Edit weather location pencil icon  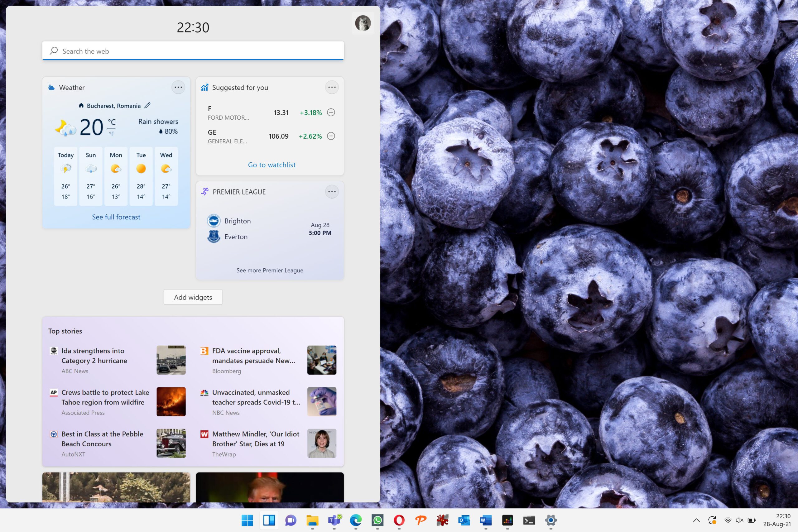[x=147, y=106]
